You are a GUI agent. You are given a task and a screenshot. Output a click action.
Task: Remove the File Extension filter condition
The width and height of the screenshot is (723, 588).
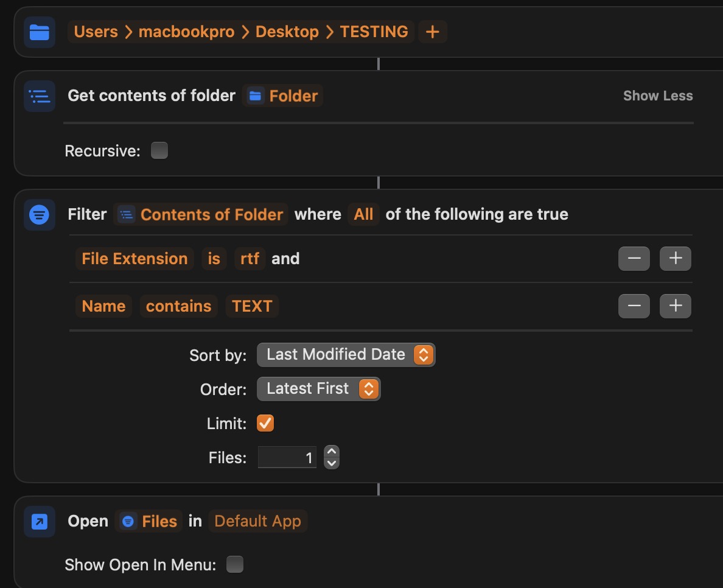pyautogui.click(x=634, y=259)
